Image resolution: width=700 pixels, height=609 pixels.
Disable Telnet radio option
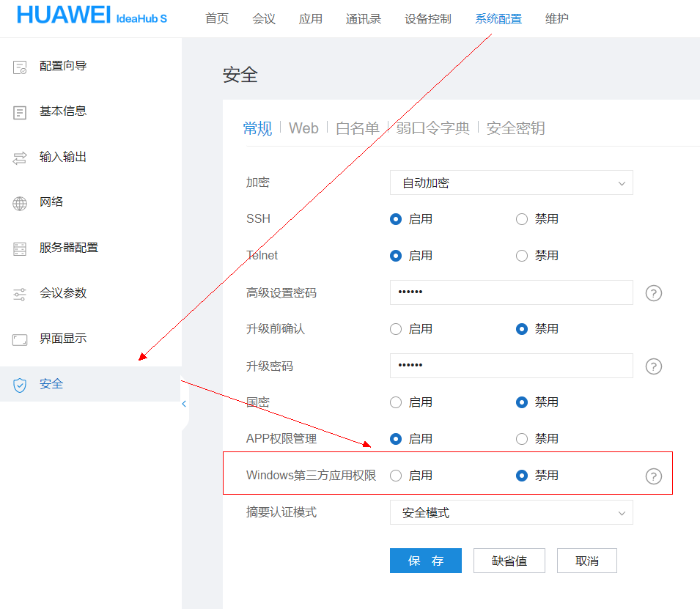pyautogui.click(x=522, y=256)
